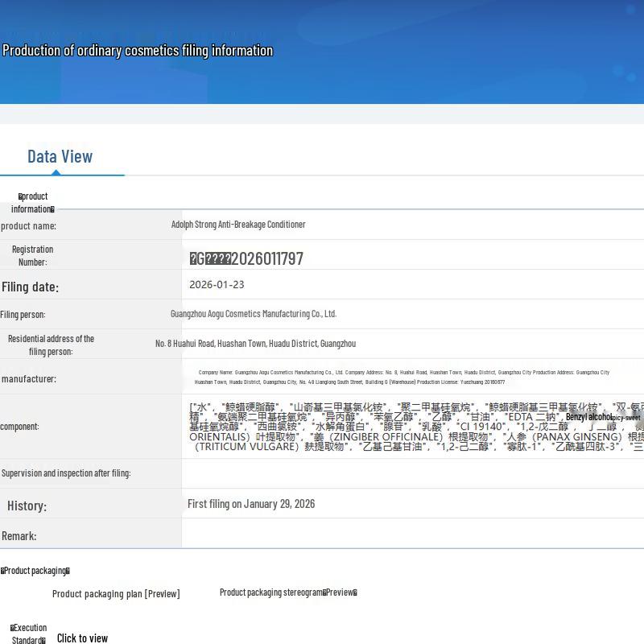This screenshot has height=644, width=644.
Task: Select the Data View tab
Action: [x=60, y=156]
